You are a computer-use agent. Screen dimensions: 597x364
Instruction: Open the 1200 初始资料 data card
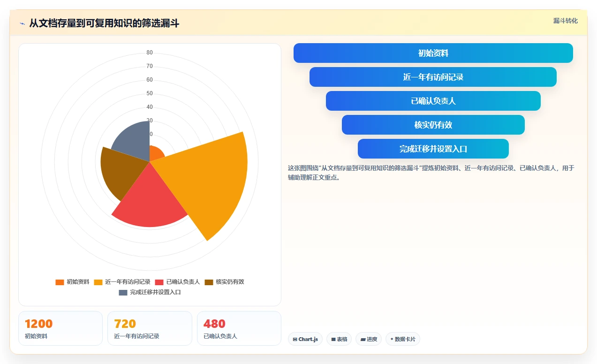[60, 328]
